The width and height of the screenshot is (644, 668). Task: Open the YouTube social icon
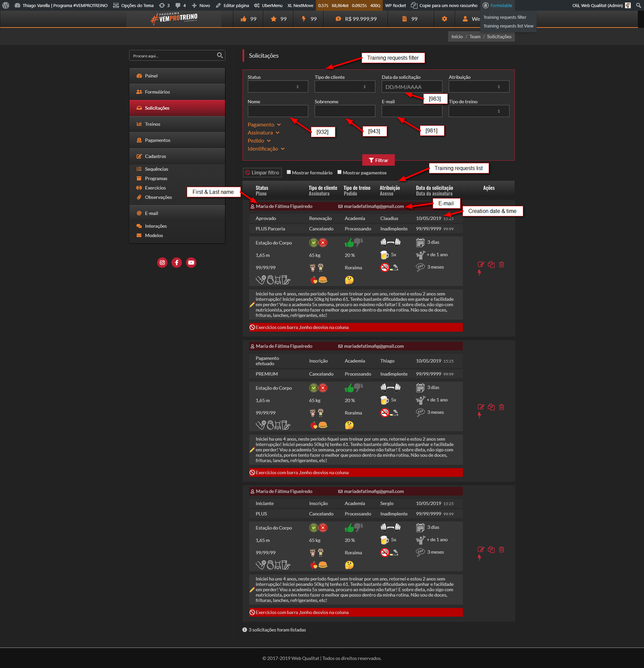pos(191,263)
